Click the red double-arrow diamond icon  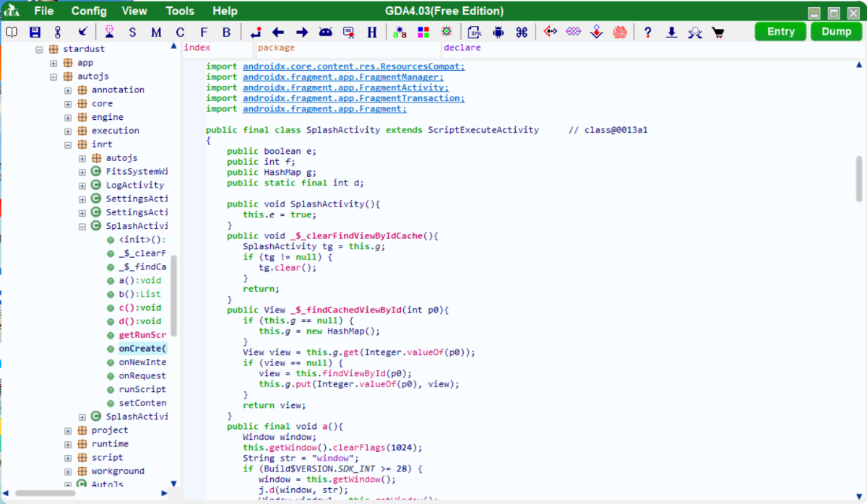551,32
